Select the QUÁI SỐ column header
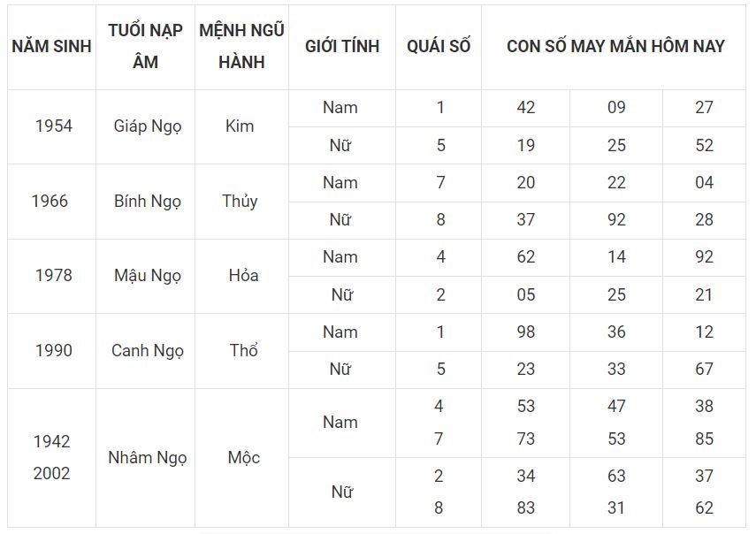The image size is (756, 534). (439, 46)
